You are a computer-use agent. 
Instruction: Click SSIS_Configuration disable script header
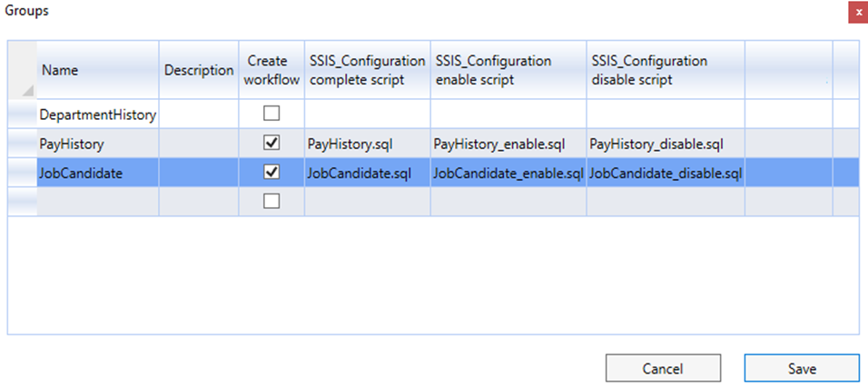click(x=666, y=70)
